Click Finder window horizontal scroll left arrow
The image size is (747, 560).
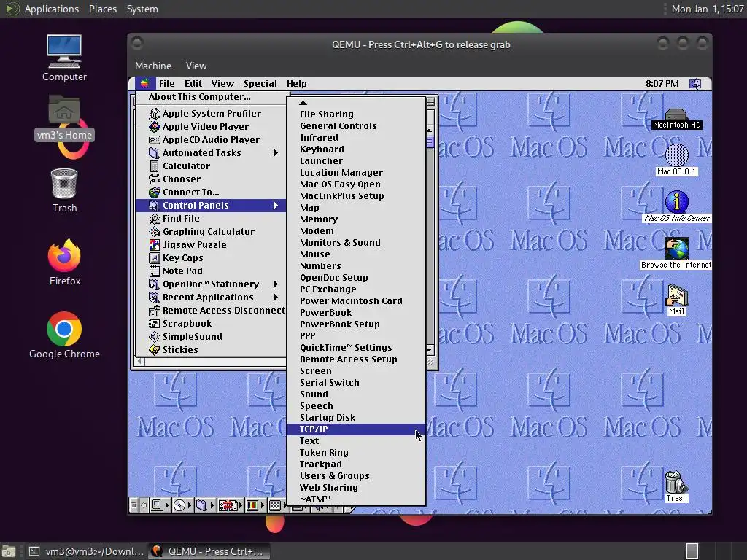pyautogui.click(x=139, y=362)
